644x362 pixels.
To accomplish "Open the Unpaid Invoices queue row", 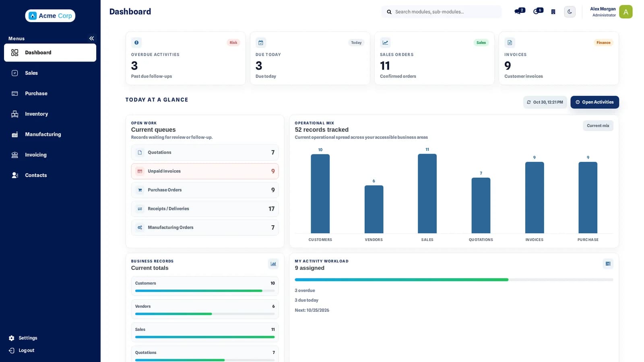I will 205,171.
